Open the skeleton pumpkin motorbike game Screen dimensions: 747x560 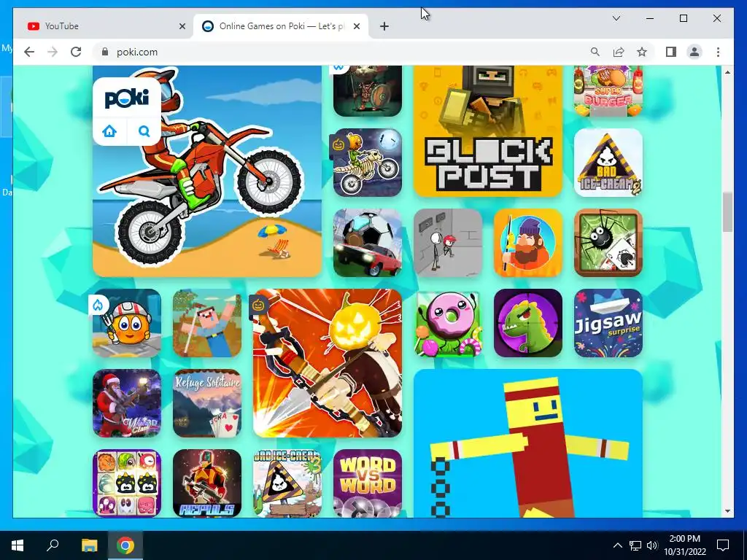tap(368, 163)
